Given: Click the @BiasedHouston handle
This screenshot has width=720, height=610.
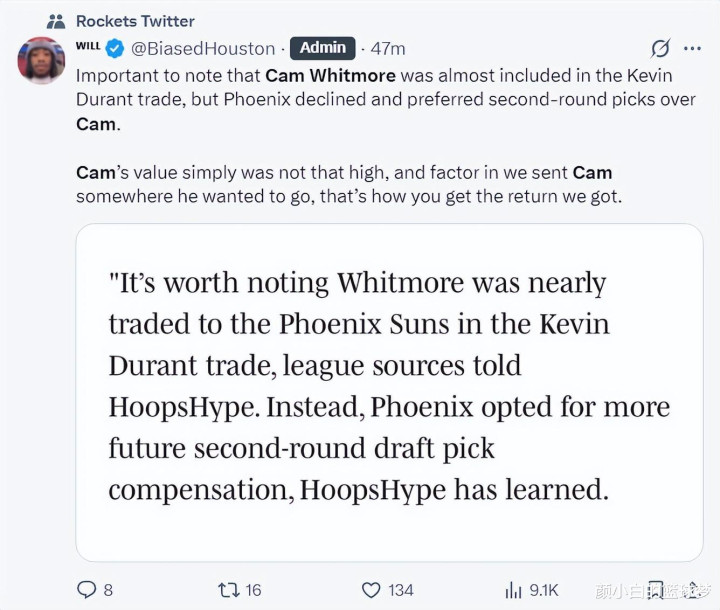Looking at the screenshot, I should coord(203,48).
